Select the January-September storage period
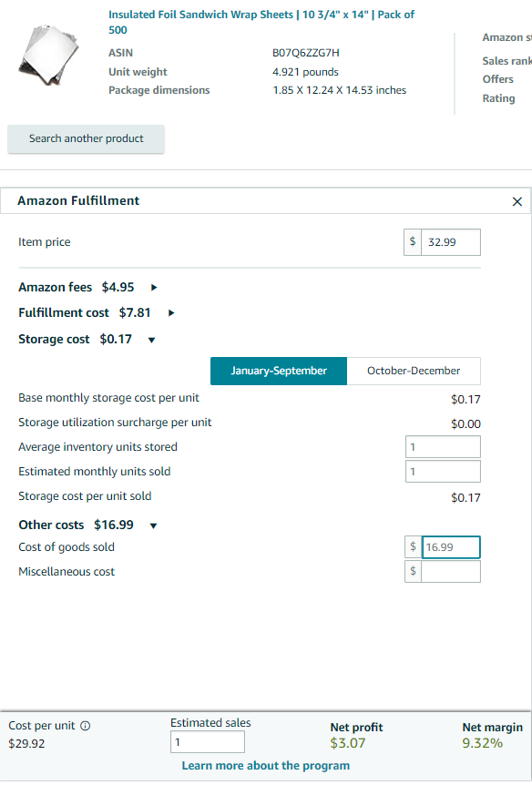 (279, 371)
